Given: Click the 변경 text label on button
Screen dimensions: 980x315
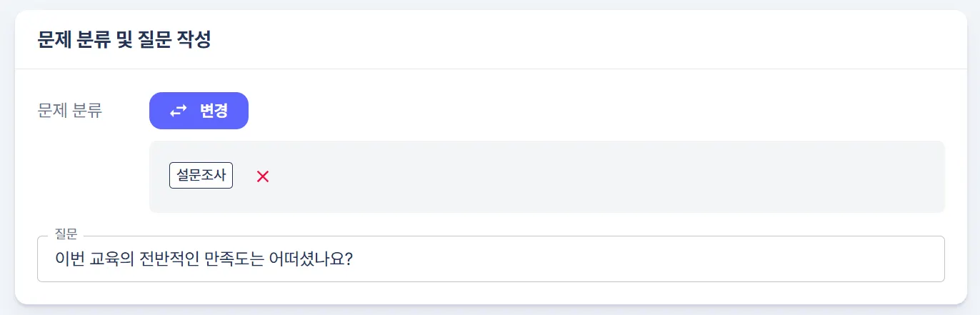Looking at the screenshot, I should [214, 111].
